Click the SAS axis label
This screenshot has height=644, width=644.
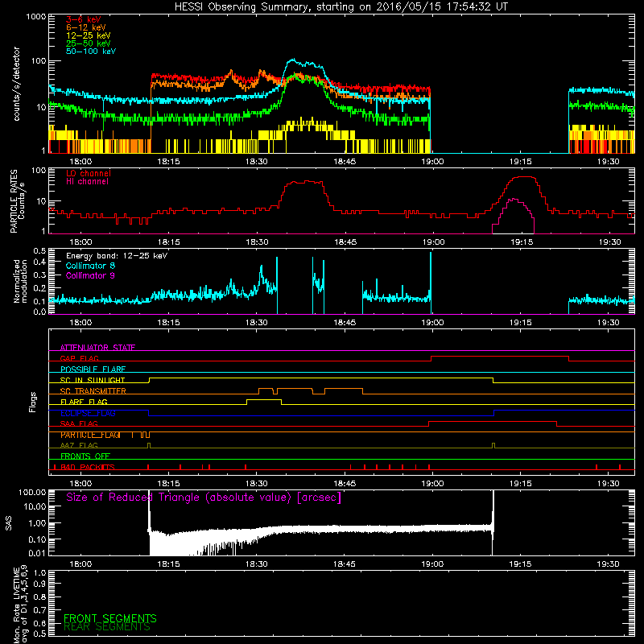tap(8, 523)
